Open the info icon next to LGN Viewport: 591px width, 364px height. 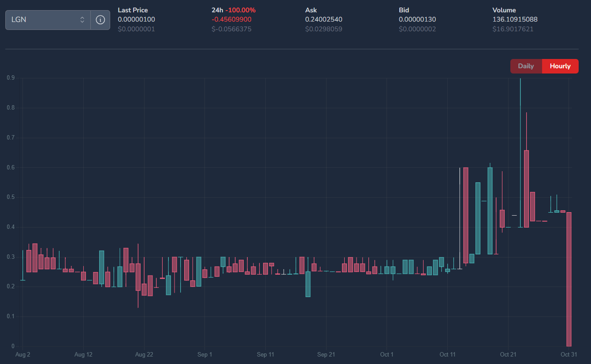(x=100, y=20)
